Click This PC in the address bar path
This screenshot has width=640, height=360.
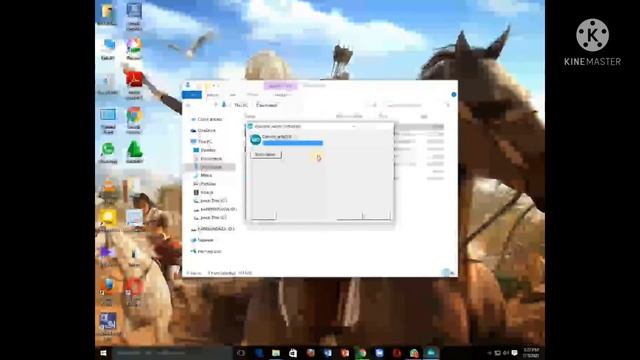point(240,105)
